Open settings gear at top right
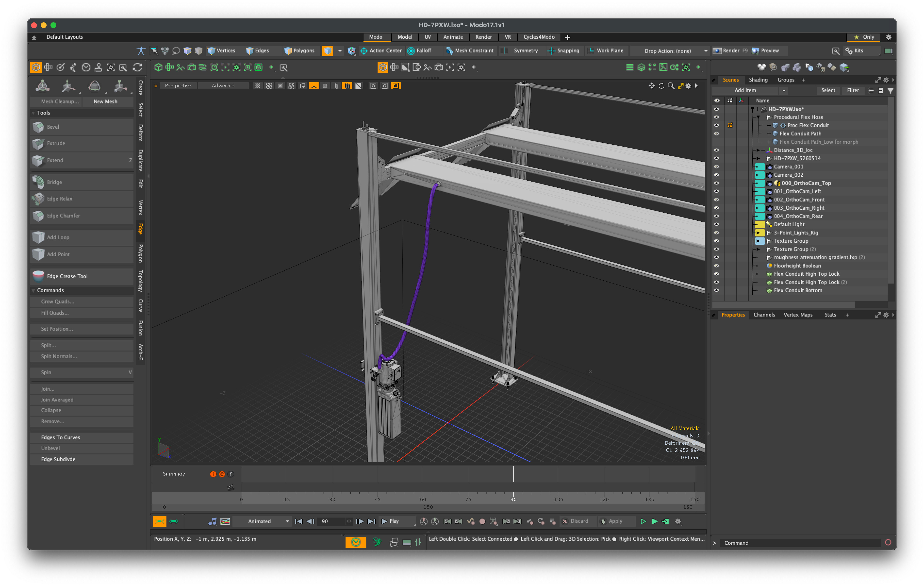 888,37
